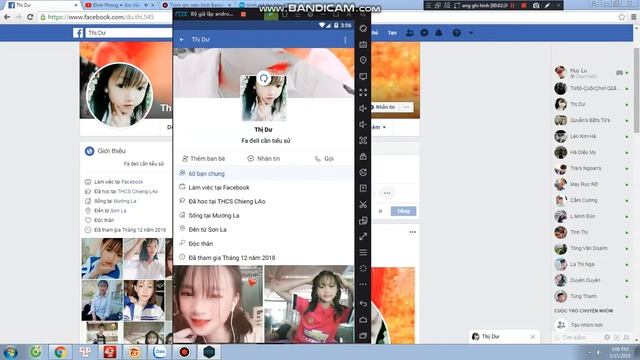Click the Facebook page vertical scrollbar
Screen dimensions: 640x360
[636, 90]
